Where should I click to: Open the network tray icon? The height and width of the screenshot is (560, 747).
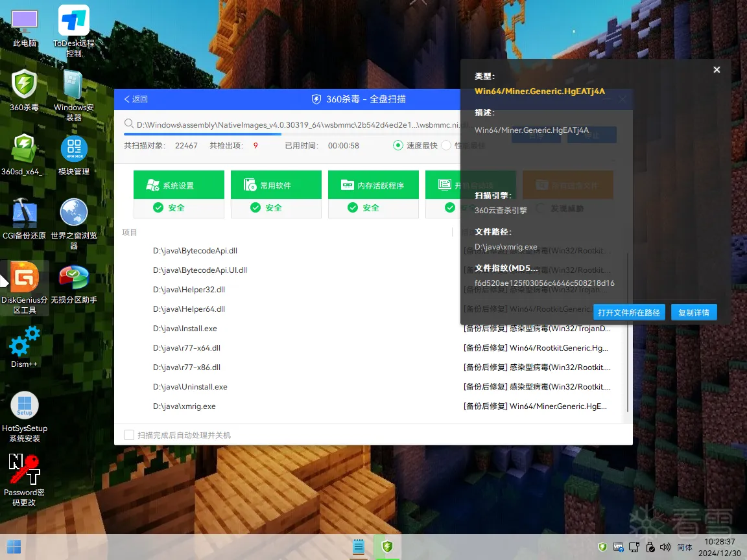point(634,547)
